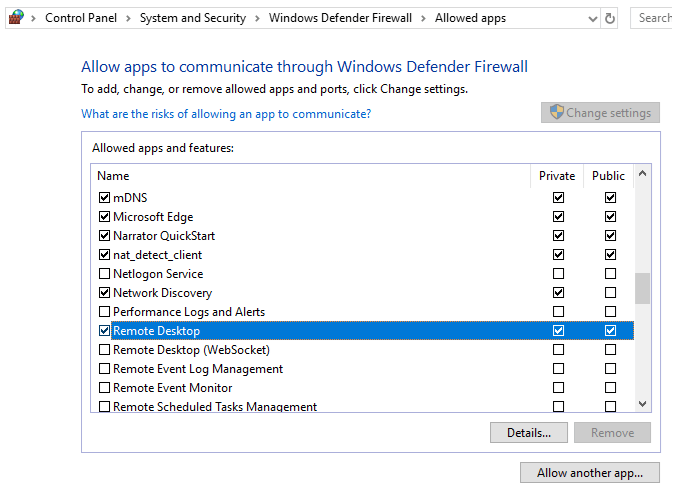Uncheck Remote Desktop Private checkbox
The height and width of the screenshot is (499, 673).
[x=558, y=330]
